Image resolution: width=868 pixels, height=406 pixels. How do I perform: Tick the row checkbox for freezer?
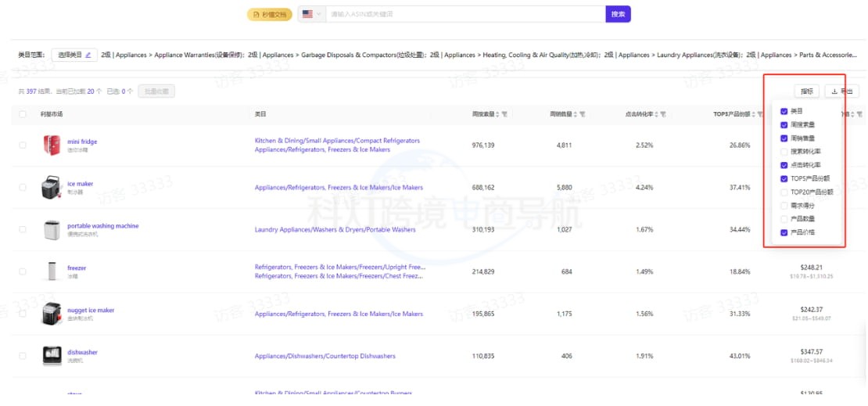click(23, 271)
